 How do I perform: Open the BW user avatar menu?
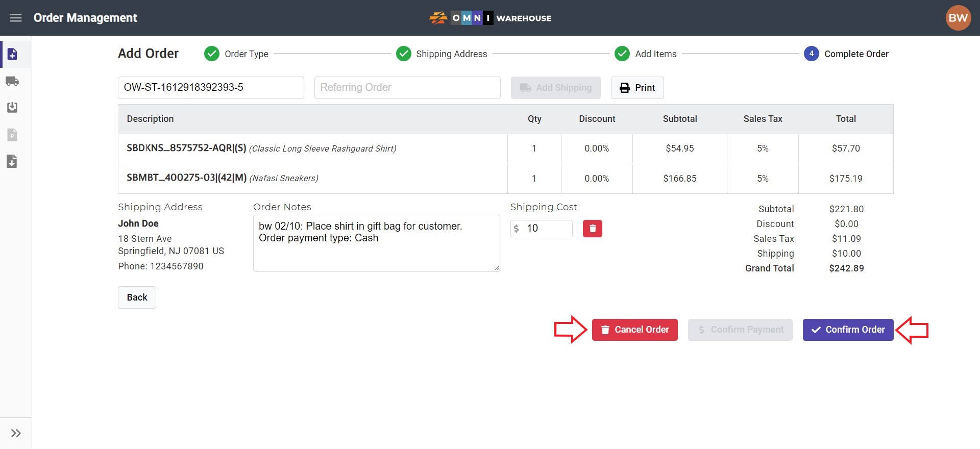(x=958, y=18)
